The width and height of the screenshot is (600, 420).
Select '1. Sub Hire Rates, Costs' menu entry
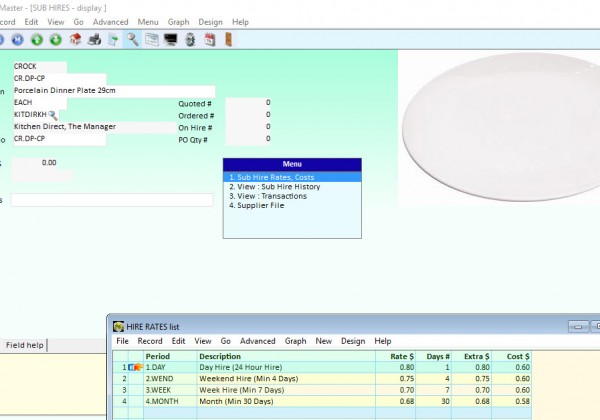[x=292, y=177]
